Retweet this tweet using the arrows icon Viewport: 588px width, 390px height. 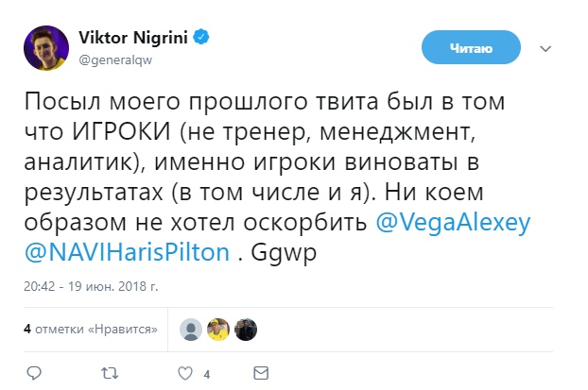pyautogui.click(x=111, y=372)
